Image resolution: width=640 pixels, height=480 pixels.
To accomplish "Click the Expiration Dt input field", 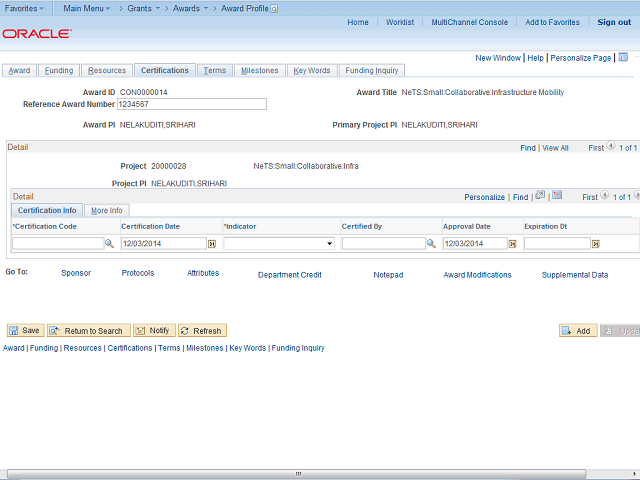I will [x=557, y=244].
